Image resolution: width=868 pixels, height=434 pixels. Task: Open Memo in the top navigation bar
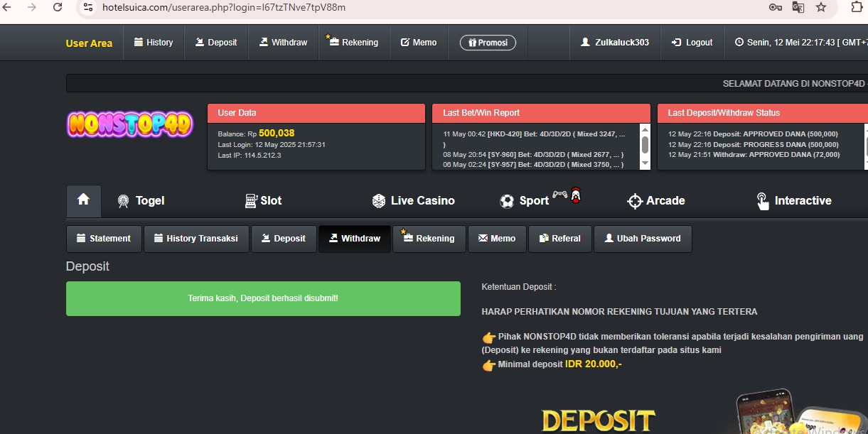click(x=419, y=43)
